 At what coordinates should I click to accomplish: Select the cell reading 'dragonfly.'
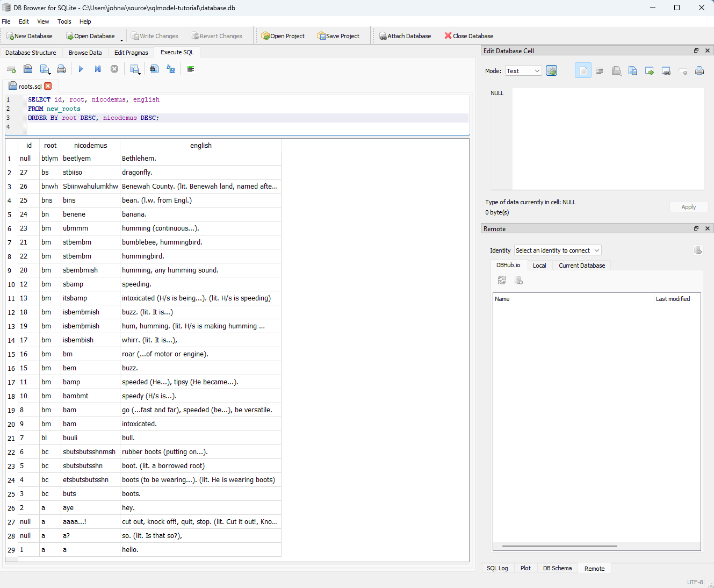pyautogui.click(x=200, y=173)
